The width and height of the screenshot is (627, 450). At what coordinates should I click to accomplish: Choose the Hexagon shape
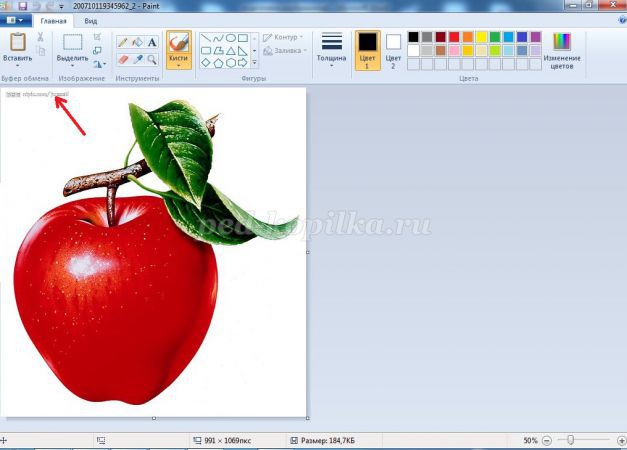tap(231, 63)
